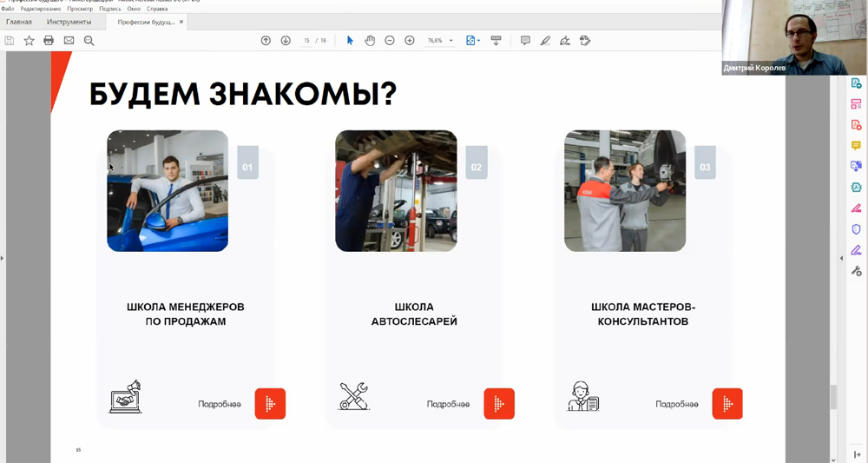Open the Просмотр menu
Image resolution: width=868 pixels, height=463 pixels.
[80, 9]
